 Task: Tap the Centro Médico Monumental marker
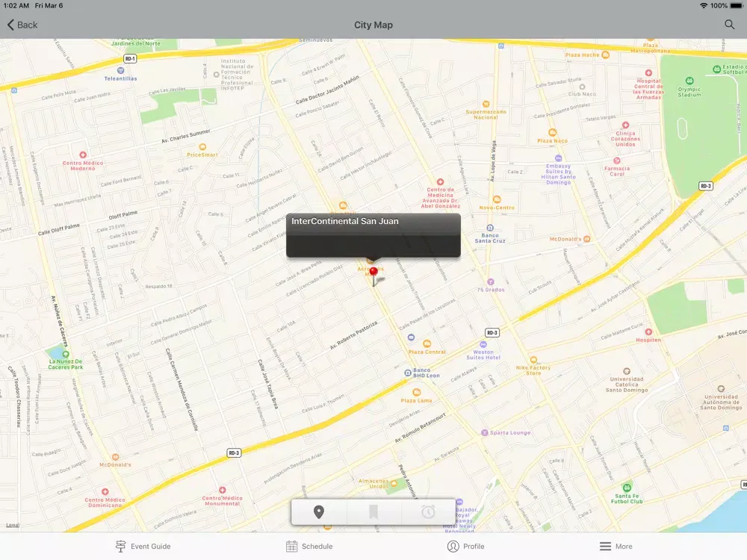click(222, 490)
